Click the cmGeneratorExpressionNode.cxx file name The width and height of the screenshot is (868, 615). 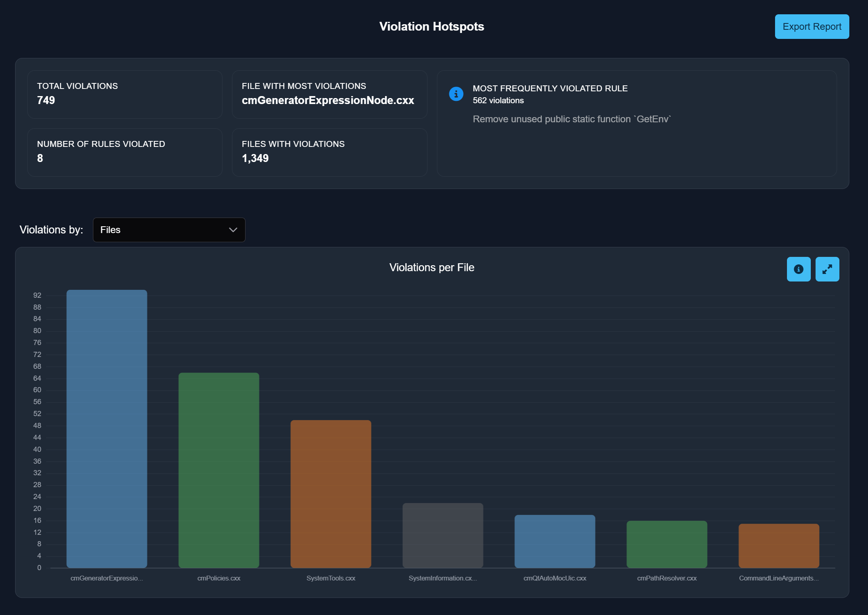pyautogui.click(x=328, y=100)
